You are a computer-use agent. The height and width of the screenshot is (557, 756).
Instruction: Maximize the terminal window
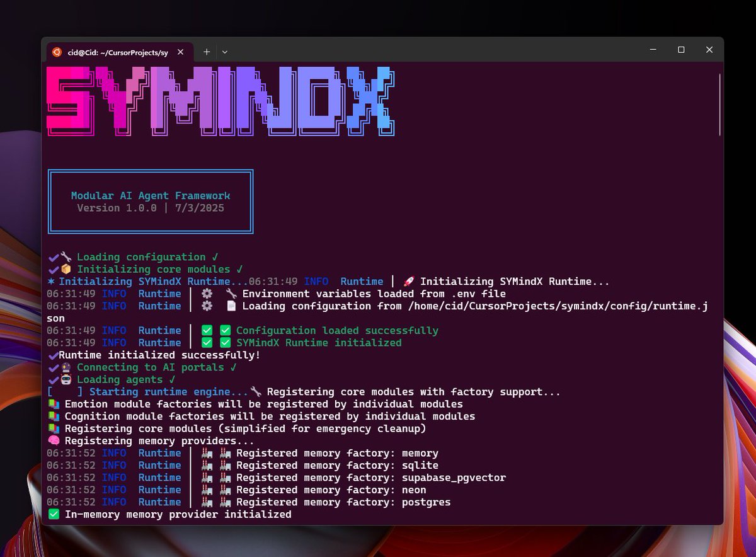coord(681,50)
